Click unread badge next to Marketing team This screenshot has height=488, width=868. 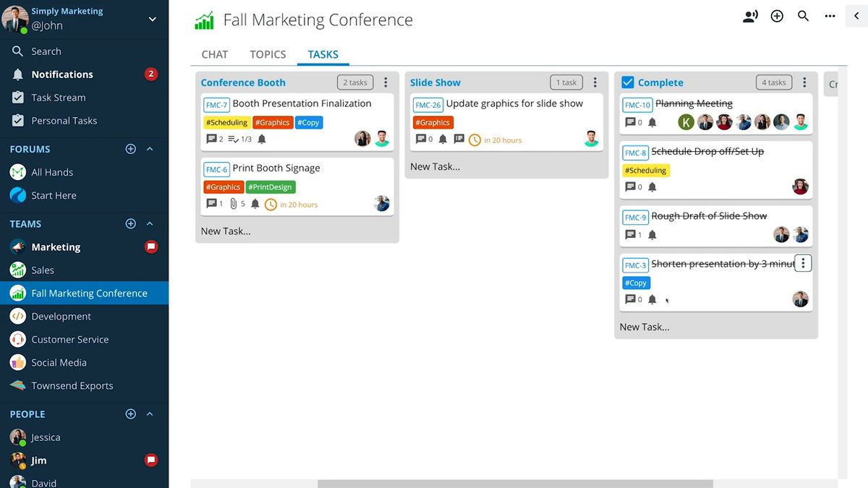pos(151,247)
